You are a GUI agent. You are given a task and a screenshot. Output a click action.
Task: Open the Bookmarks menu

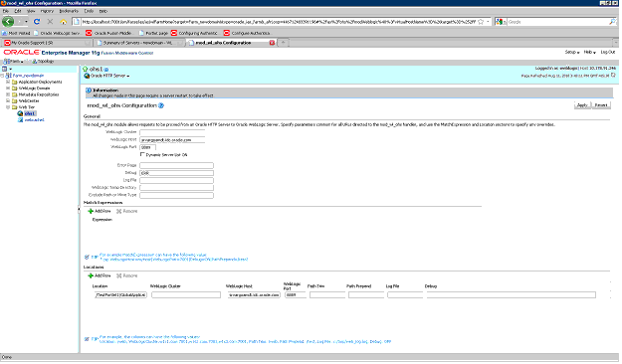click(x=69, y=11)
